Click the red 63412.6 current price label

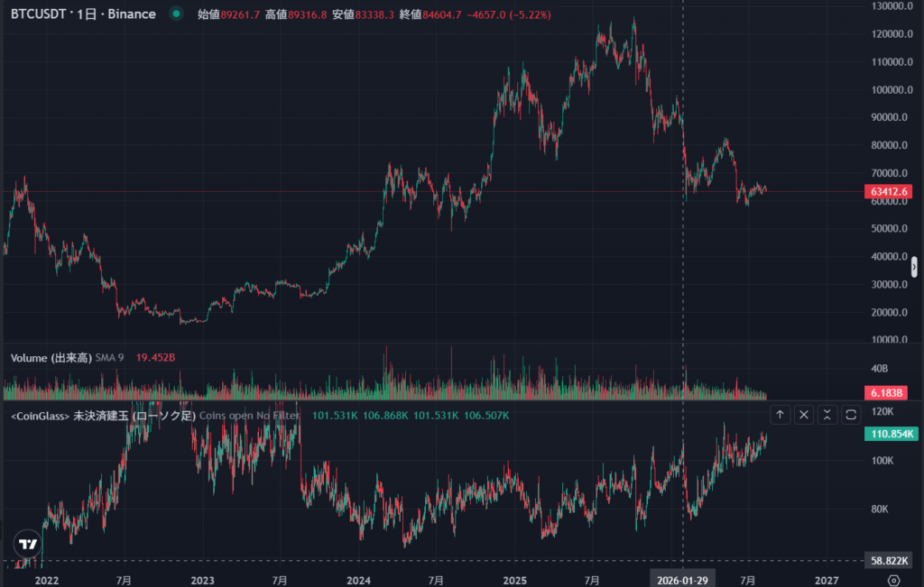[x=888, y=191]
